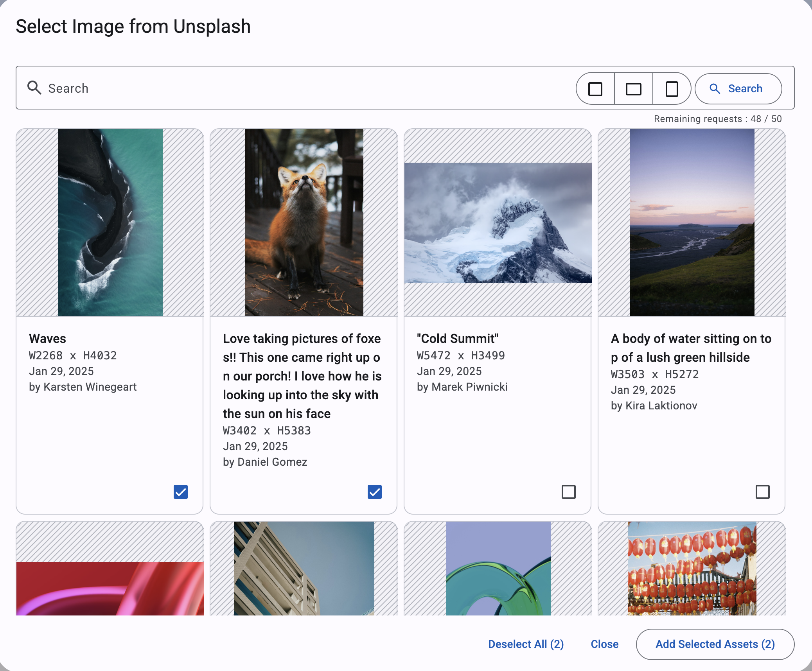
Task: Open the snowy mountain summit thumbnail
Action: [x=498, y=222]
